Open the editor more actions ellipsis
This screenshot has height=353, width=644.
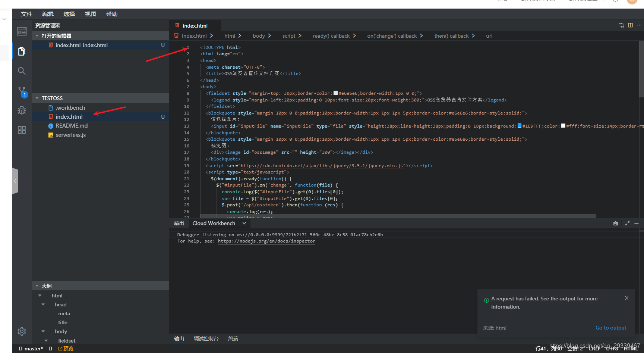(639, 25)
